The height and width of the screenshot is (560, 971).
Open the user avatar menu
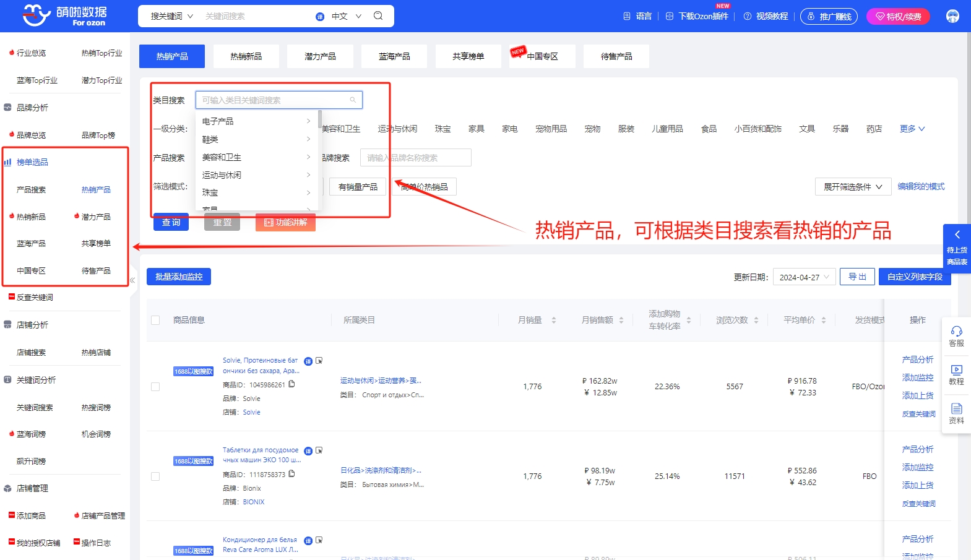[952, 16]
